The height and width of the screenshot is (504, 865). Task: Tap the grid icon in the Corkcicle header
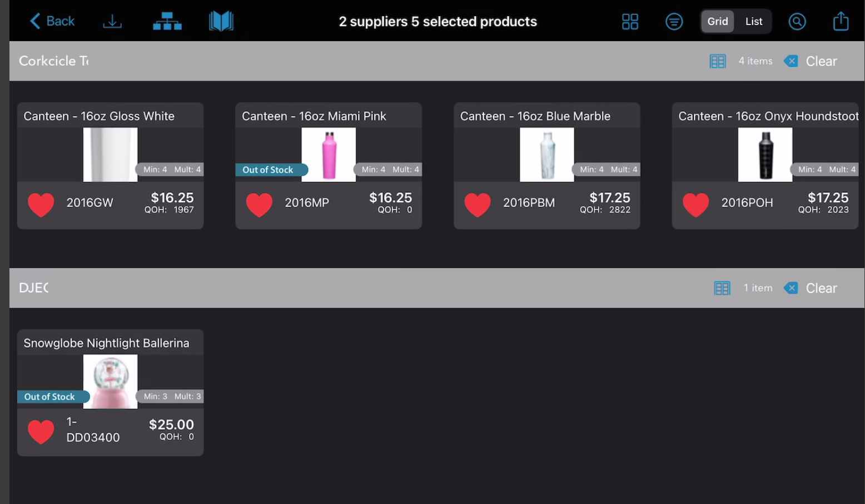click(x=718, y=61)
